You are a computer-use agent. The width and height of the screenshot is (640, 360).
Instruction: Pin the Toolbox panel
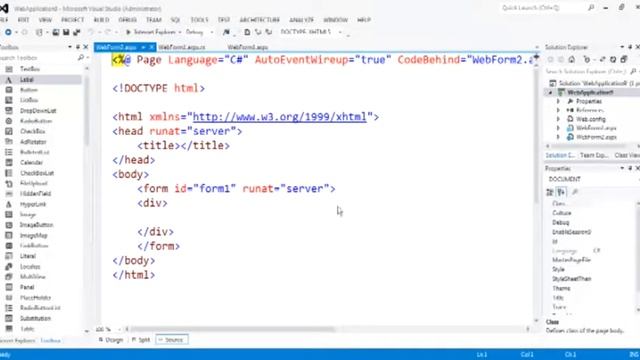[x=78, y=47]
